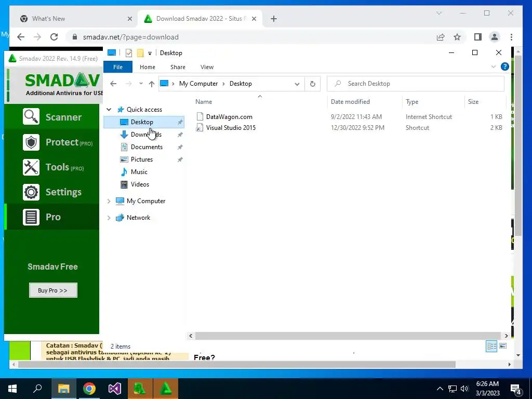Expand the Explorer ribbon chevron
Viewport: 532px width, 399px height.
(494, 67)
